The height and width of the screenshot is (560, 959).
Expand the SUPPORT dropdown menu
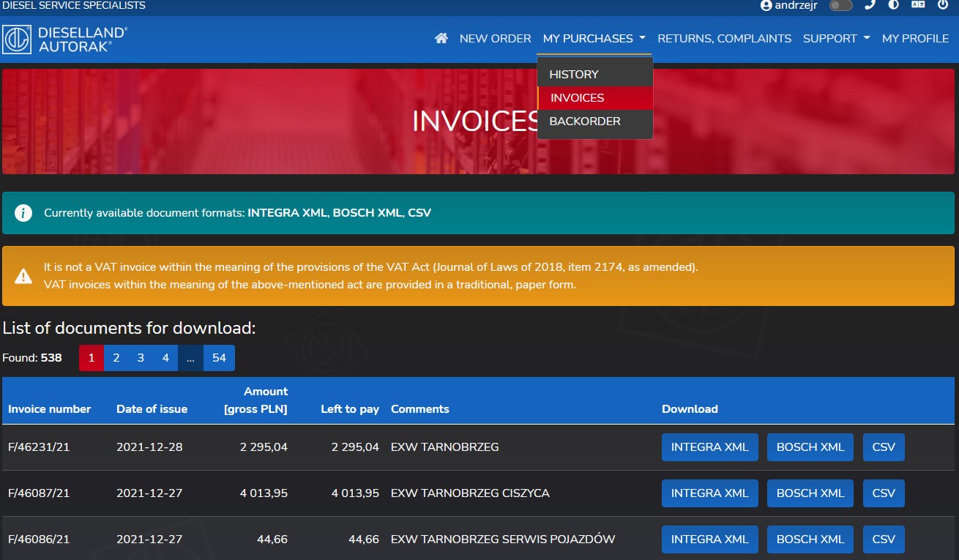[x=837, y=38]
